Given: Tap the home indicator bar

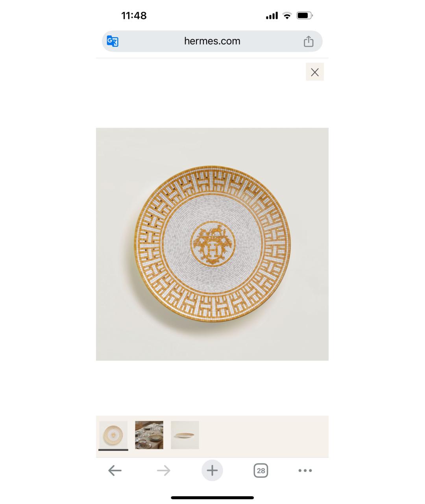Looking at the screenshot, I should (212, 498).
